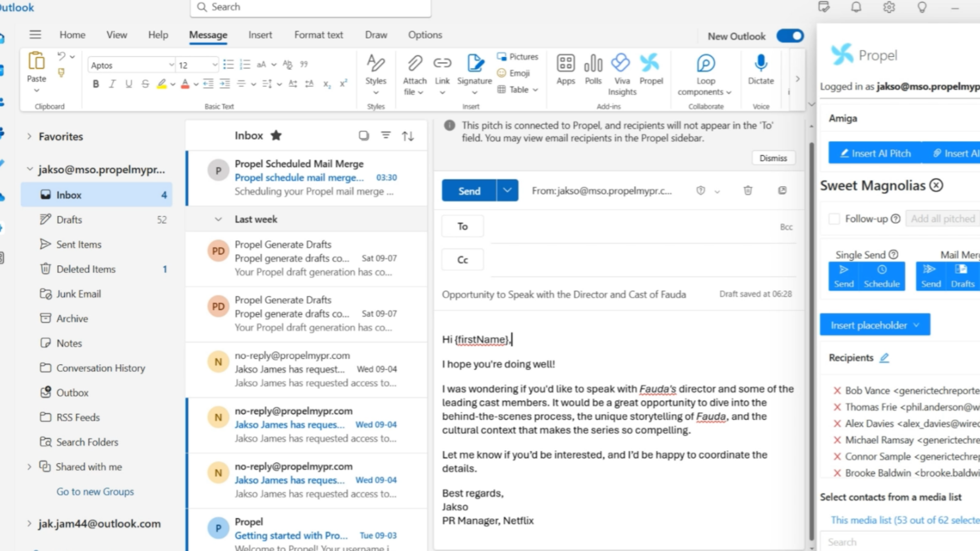Open the Insert tab
Image resolution: width=980 pixels, height=551 pixels.
pyautogui.click(x=260, y=35)
